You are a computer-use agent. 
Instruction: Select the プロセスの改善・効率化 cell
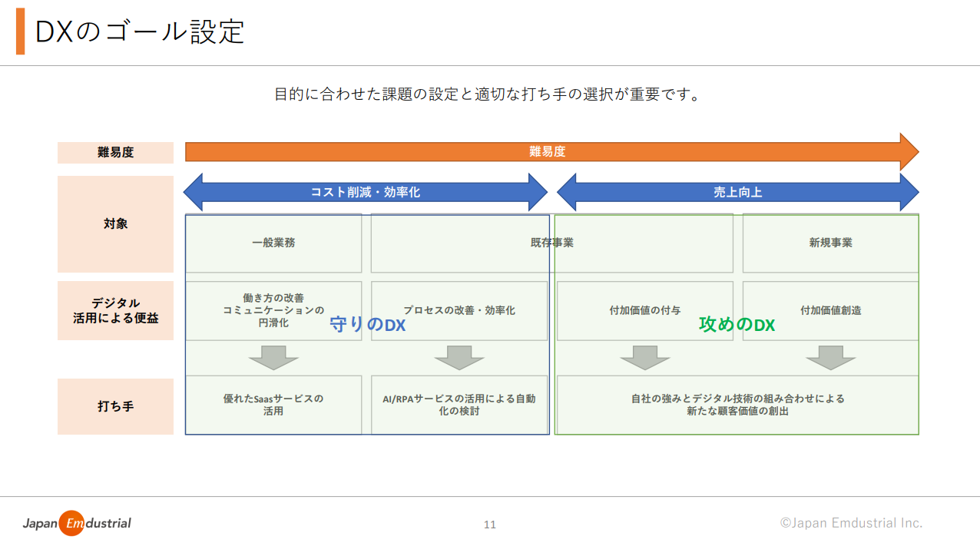click(459, 310)
